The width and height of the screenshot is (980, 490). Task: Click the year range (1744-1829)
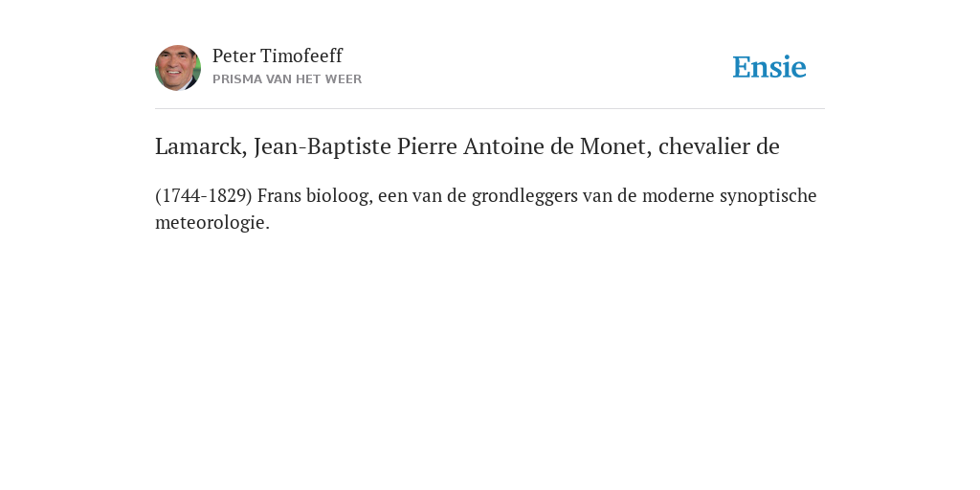click(204, 195)
